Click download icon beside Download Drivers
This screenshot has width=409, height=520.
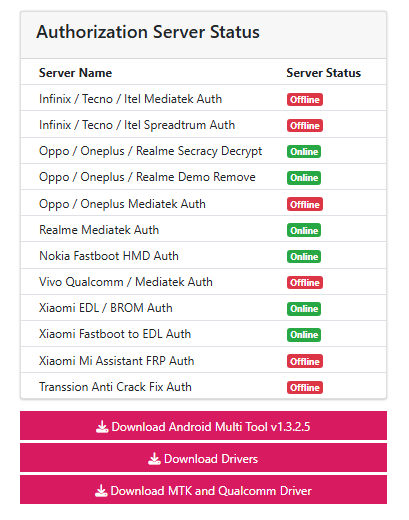tap(154, 459)
